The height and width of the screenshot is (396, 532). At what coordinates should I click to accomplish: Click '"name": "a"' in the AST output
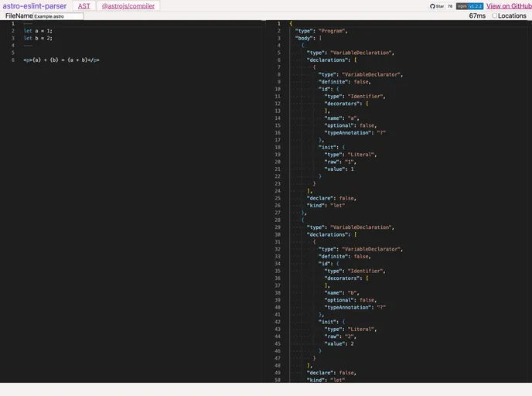341,118
